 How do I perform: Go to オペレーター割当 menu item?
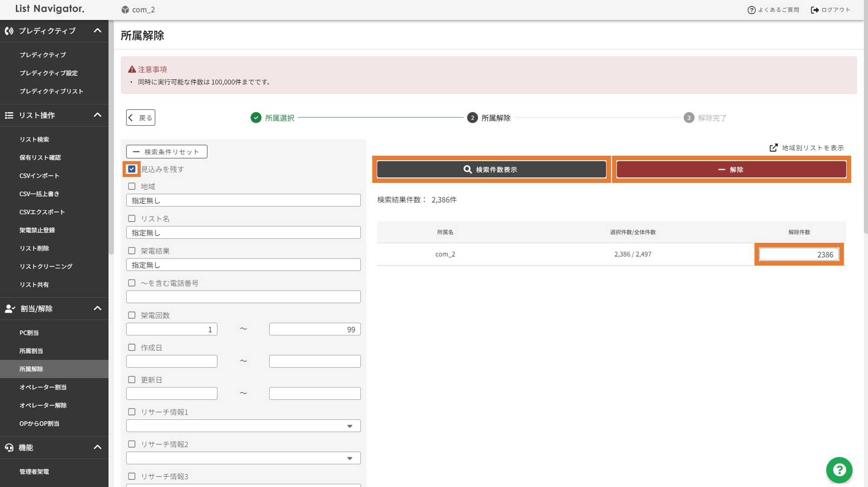click(43, 387)
